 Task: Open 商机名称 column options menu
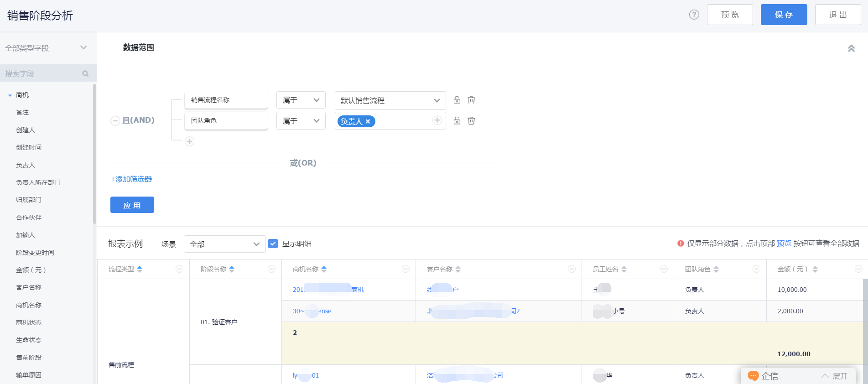(405, 269)
